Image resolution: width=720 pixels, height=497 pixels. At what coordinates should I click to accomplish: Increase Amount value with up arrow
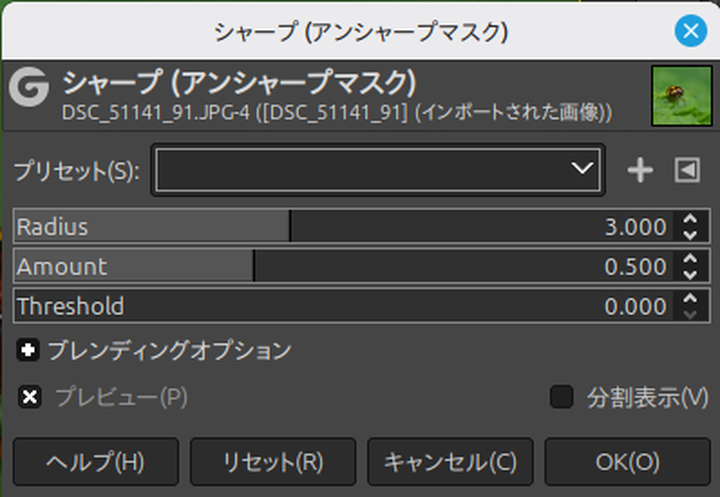(689, 260)
